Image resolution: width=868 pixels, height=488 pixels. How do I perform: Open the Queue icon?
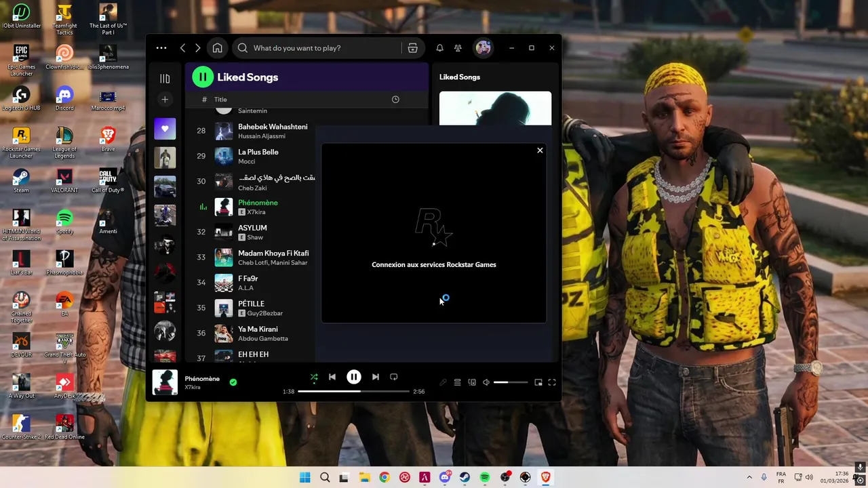(x=458, y=382)
